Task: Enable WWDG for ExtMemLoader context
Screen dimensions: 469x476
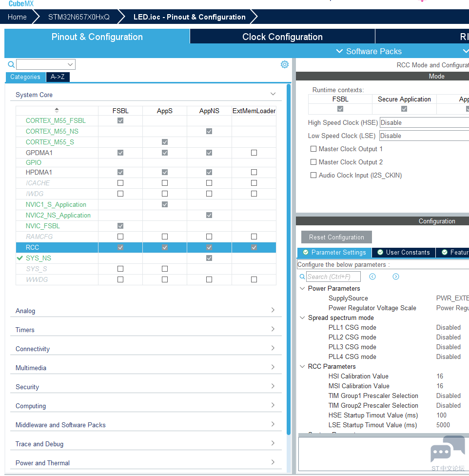Action: [254, 279]
